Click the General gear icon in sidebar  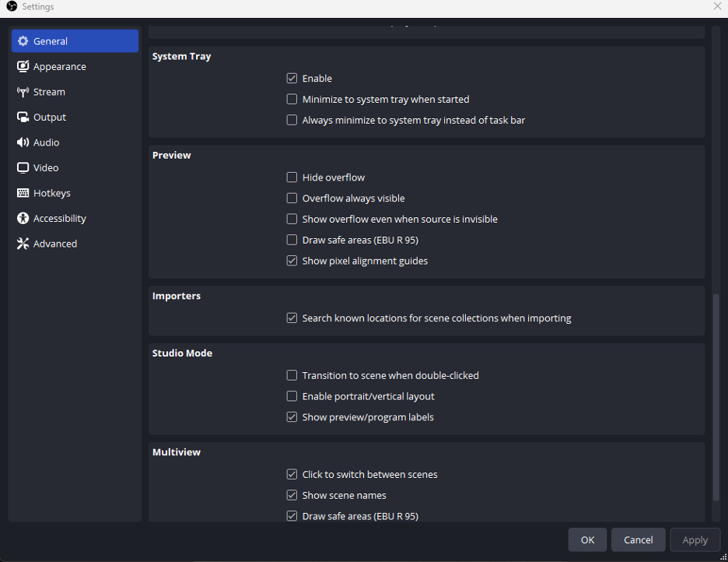pos(23,41)
